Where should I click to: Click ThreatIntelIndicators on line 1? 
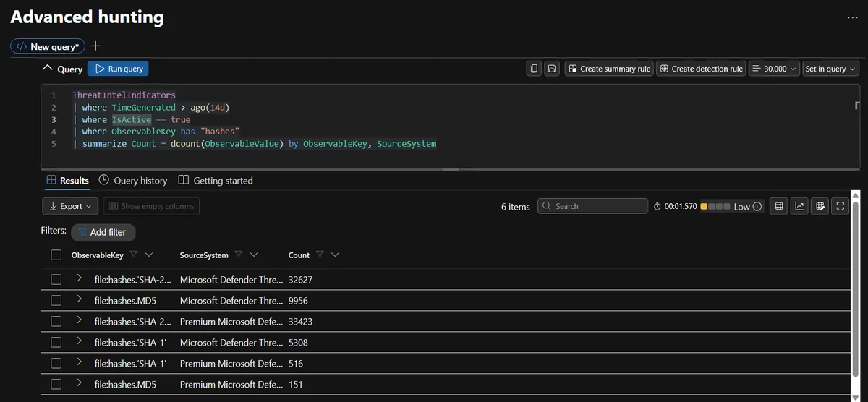(x=124, y=95)
